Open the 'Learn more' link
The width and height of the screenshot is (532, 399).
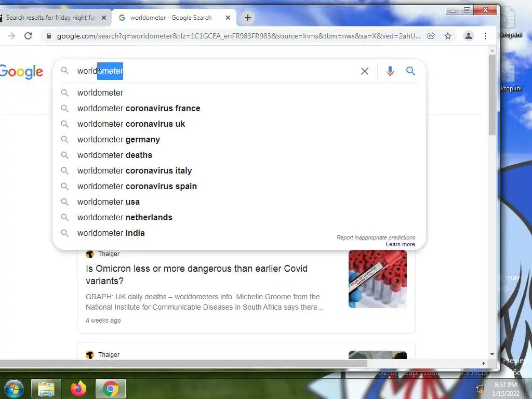pos(401,244)
